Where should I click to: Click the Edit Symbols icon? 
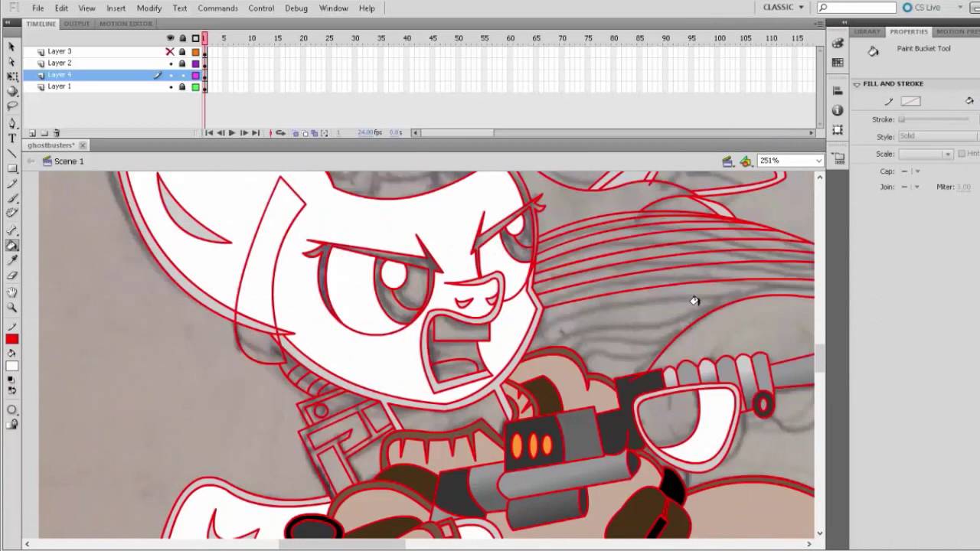pos(746,161)
